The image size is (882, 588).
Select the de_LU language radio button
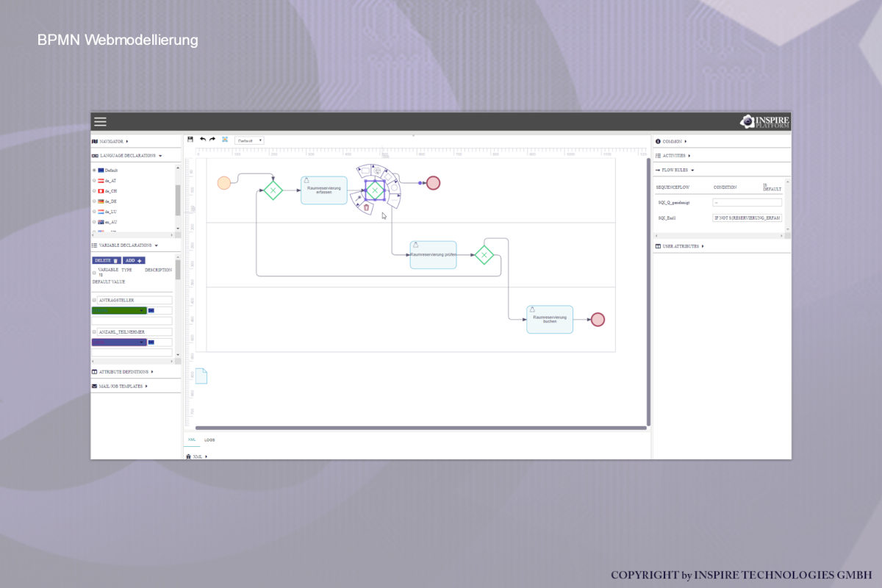[x=94, y=211]
